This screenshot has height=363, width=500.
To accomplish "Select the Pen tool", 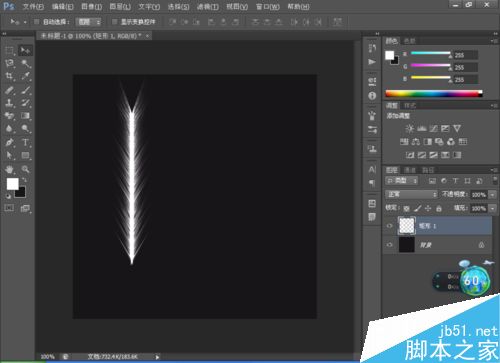I will pyautogui.click(x=9, y=142).
